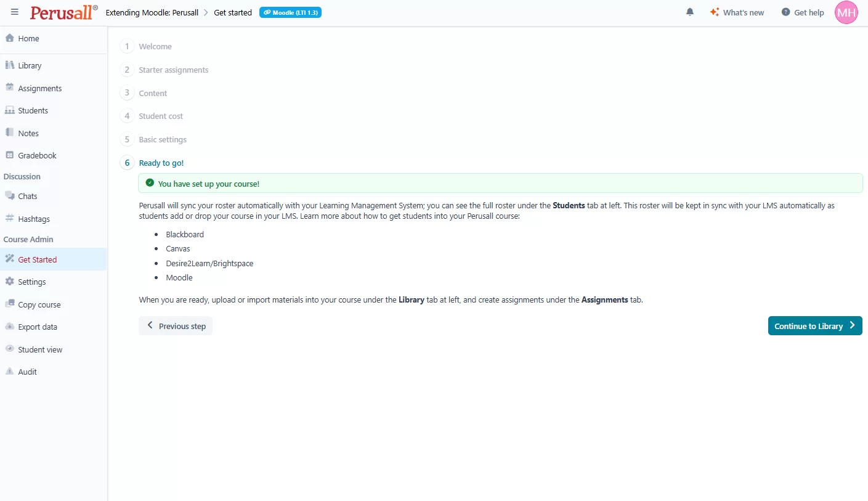868x501 pixels.
Task: Expand step 1 Welcome
Action: 155,46
